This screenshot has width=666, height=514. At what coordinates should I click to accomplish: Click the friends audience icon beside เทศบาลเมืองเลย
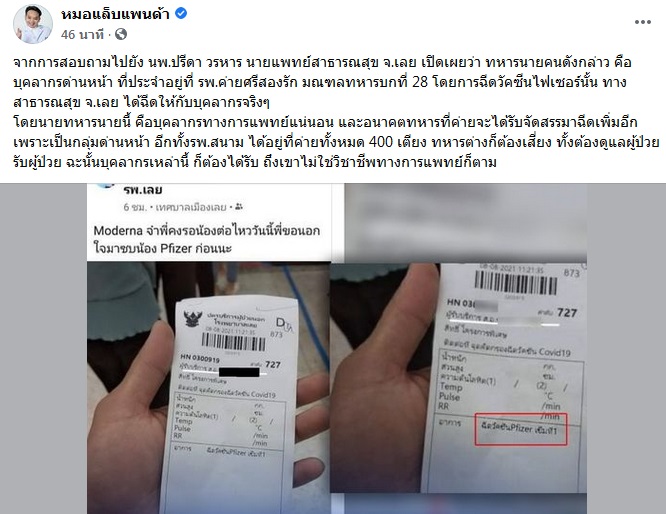[239, 207]
